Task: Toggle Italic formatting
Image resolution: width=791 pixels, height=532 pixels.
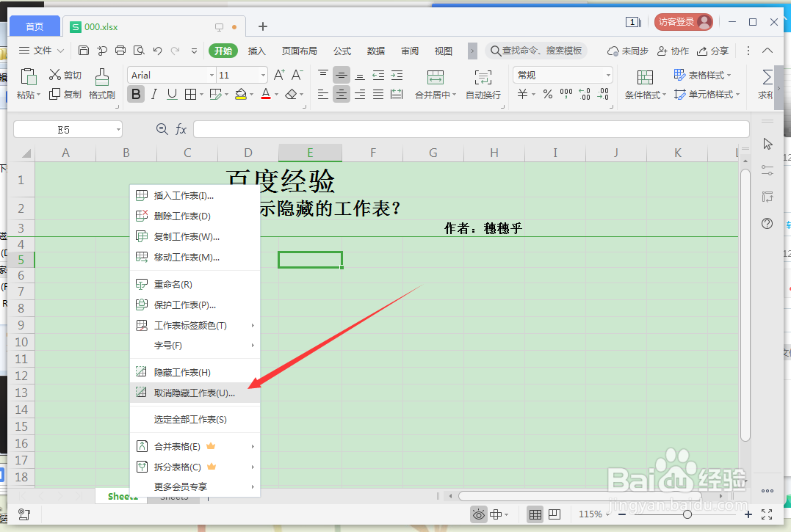Action: point(153,94)
